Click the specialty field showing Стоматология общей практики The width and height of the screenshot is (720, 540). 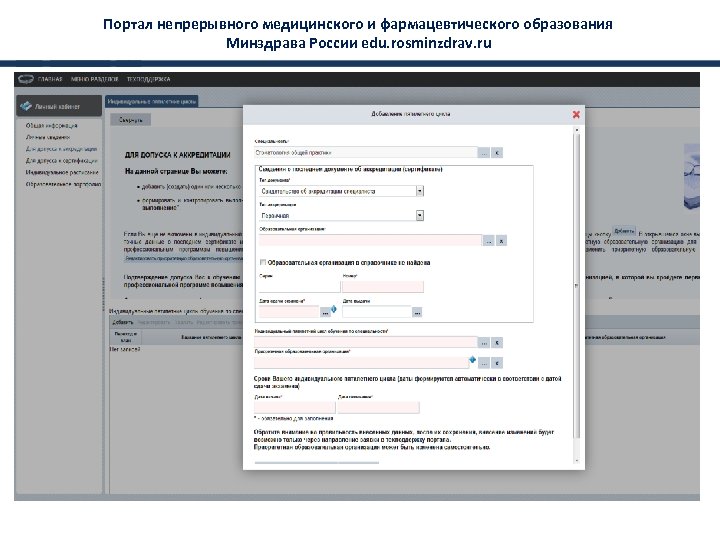click(x=366, y=152)
